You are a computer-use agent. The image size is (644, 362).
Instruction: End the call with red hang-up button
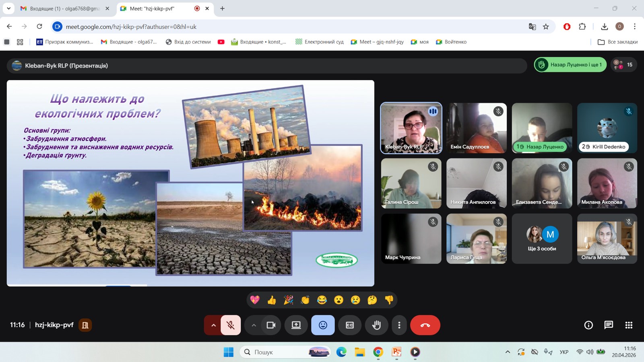click(x=425, y=325)
